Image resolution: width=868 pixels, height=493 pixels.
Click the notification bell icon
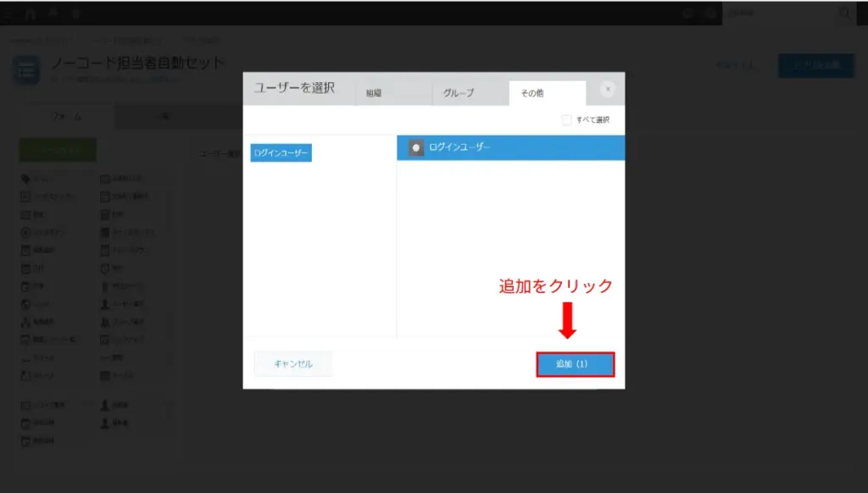click(53, 13)
